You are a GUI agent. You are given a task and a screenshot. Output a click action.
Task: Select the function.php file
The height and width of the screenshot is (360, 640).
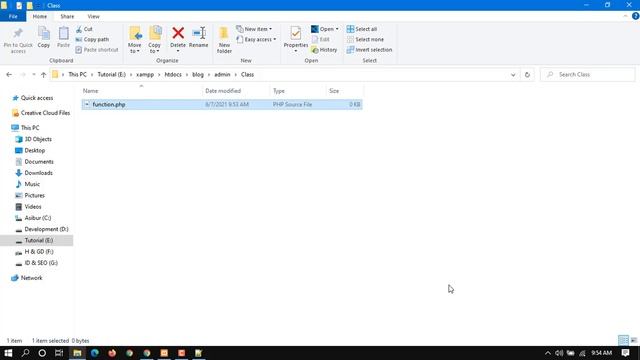pyautogui.click(x=222, y=104)
